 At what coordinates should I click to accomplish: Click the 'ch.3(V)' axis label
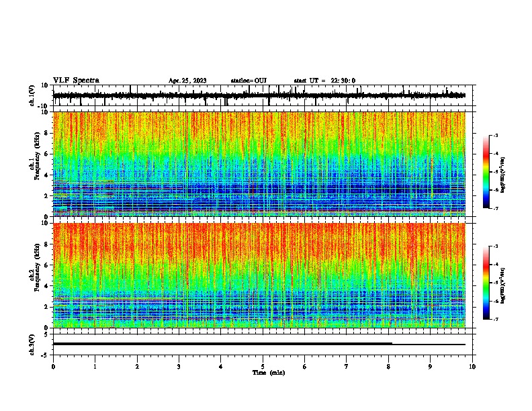point(32,345)
